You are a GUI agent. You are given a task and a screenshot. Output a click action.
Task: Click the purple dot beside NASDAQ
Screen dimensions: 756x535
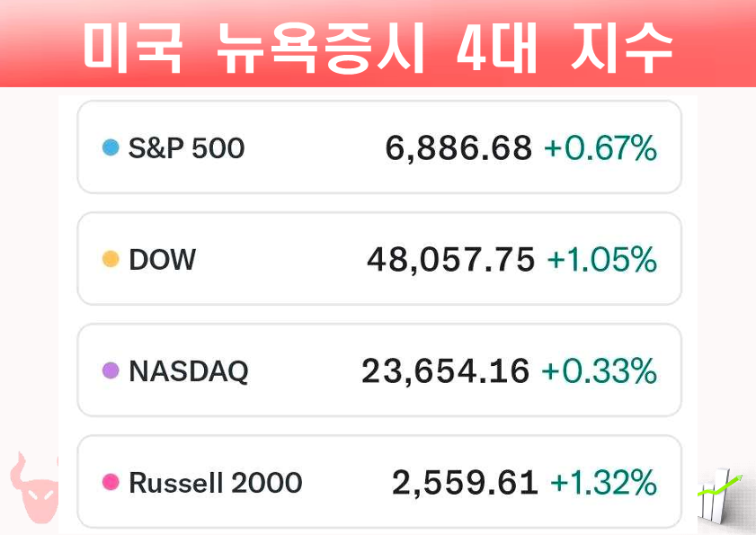(111, 370)
